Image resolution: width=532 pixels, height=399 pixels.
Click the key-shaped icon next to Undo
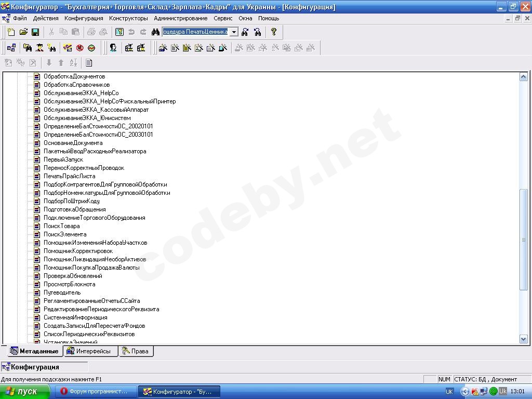click(x=119, y=32)
